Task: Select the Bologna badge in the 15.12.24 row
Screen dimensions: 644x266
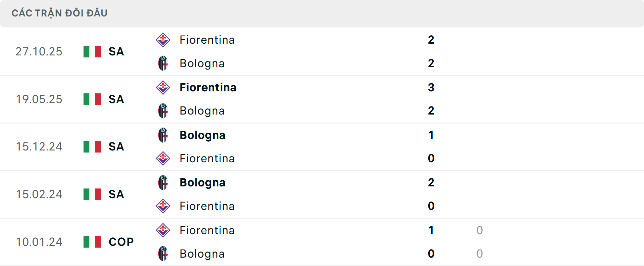Action: coord(163,135)
